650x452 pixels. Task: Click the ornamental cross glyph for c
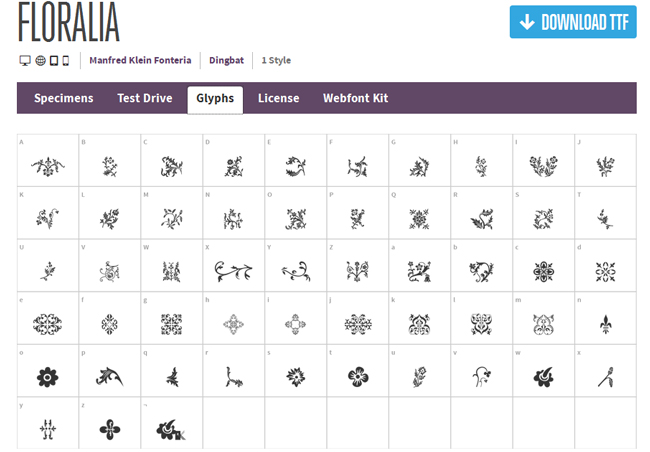click(543, 272)
